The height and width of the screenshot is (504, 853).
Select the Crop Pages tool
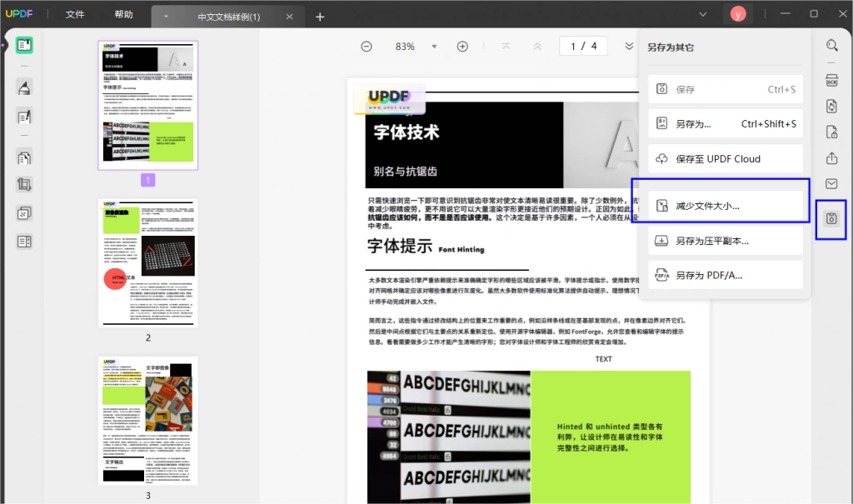pyautogui.click(x=24, y=184)
